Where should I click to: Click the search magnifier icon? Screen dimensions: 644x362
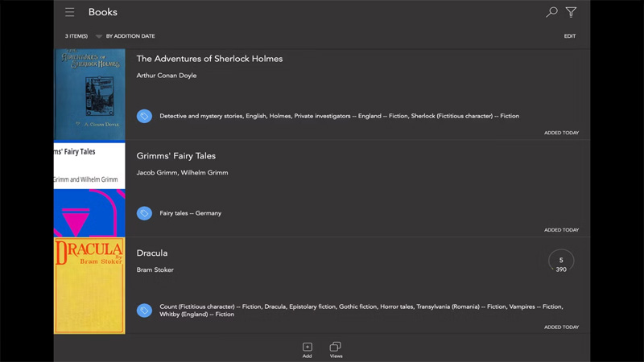[551, 12]
